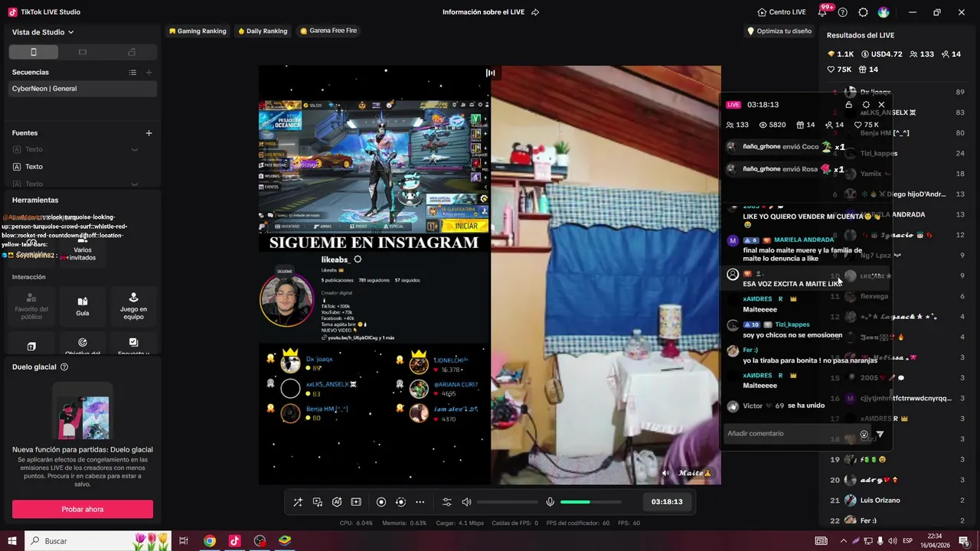The width and height of the screenshot is (980, 551).
Task: Open TikTok LIVE Studio taskbar icon
Action: pos(234,541)
